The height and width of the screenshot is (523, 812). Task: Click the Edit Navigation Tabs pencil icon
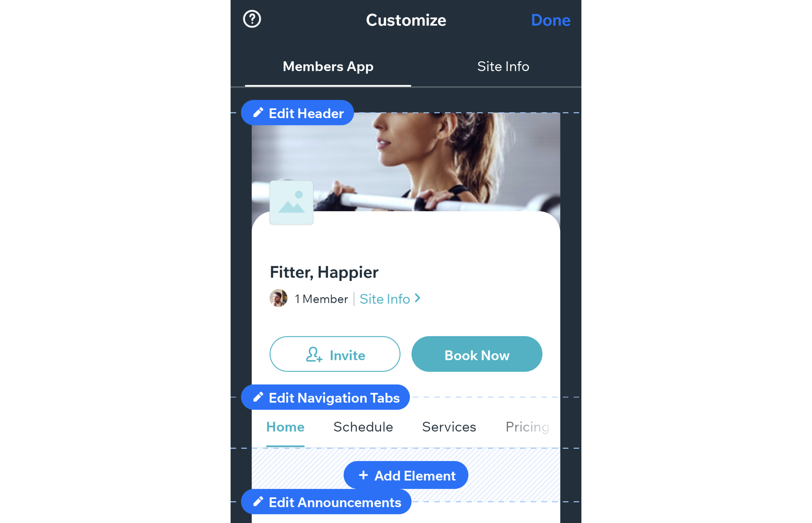[258, 397]
